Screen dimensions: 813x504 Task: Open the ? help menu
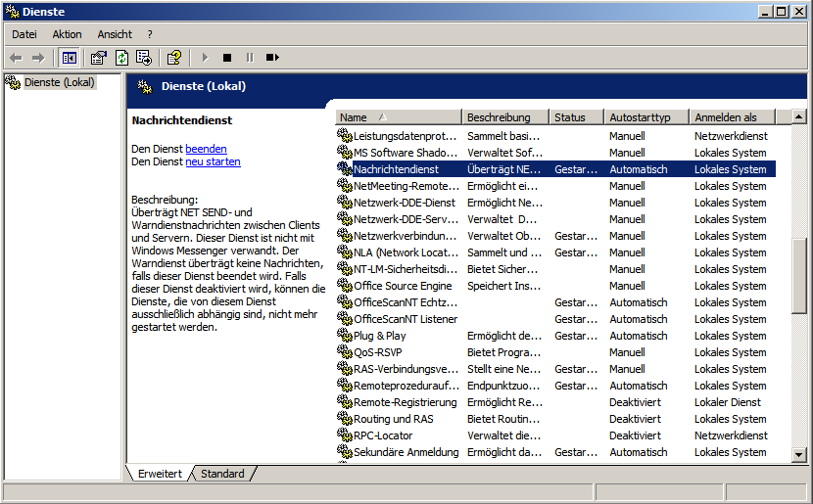(150, 34)
